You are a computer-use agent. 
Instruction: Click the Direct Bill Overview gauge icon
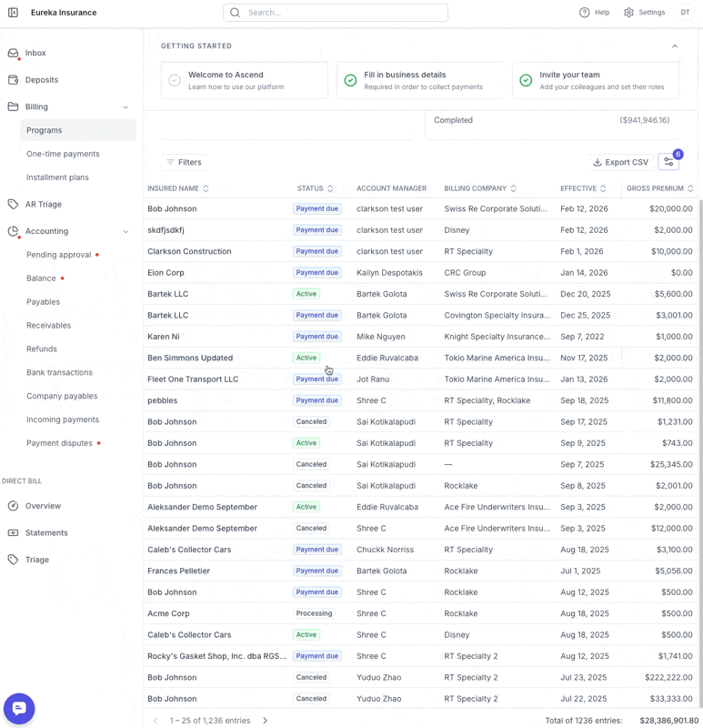(14, 506)
